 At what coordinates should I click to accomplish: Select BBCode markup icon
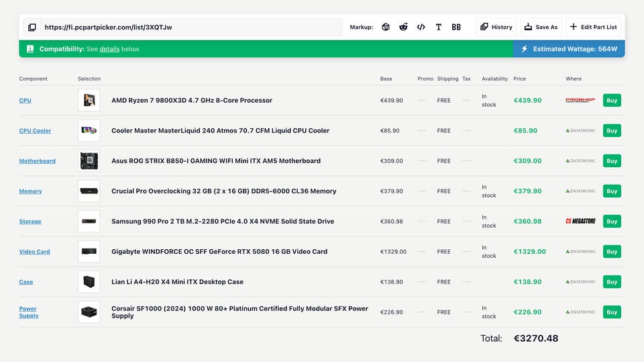456,27
